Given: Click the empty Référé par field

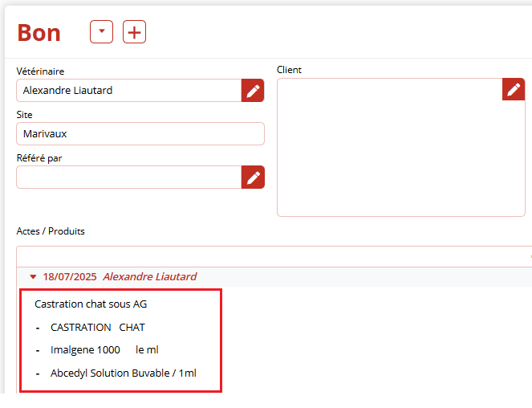Looking at the screenshot, I should 129,177.
